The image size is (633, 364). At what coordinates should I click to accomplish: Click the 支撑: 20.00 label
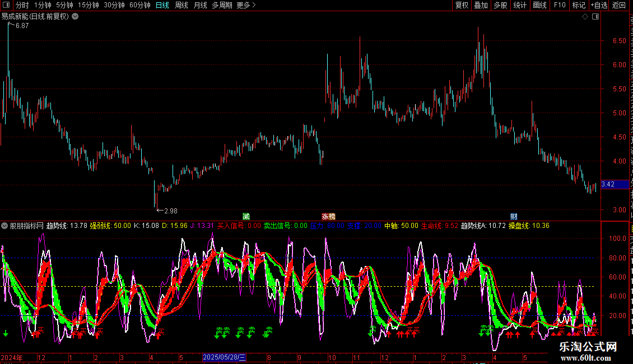point(364,226)
